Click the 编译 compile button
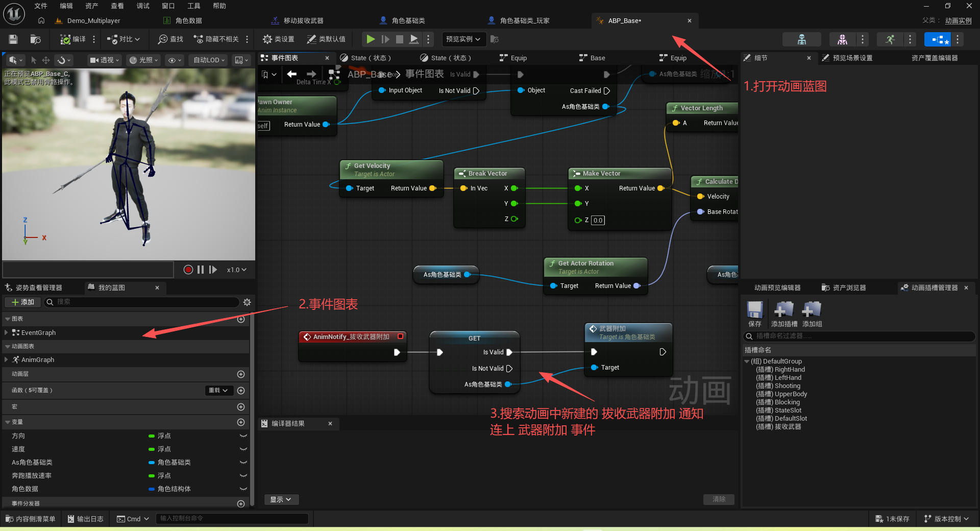Viewport: 980px width, 531px height. tap(73, 39)
